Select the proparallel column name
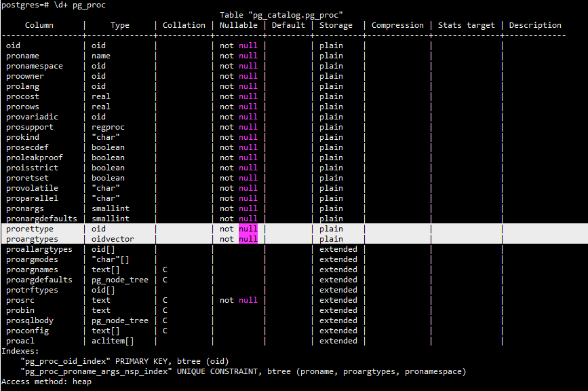 [33, 198]
